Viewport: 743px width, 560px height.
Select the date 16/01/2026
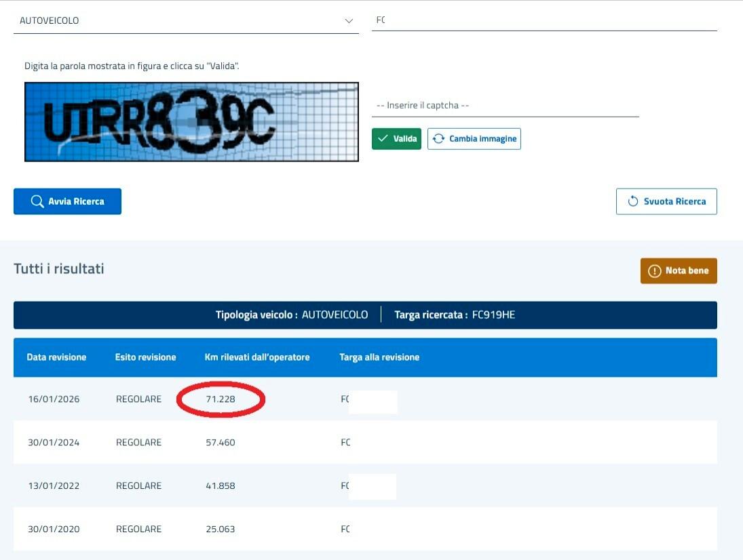54,399
